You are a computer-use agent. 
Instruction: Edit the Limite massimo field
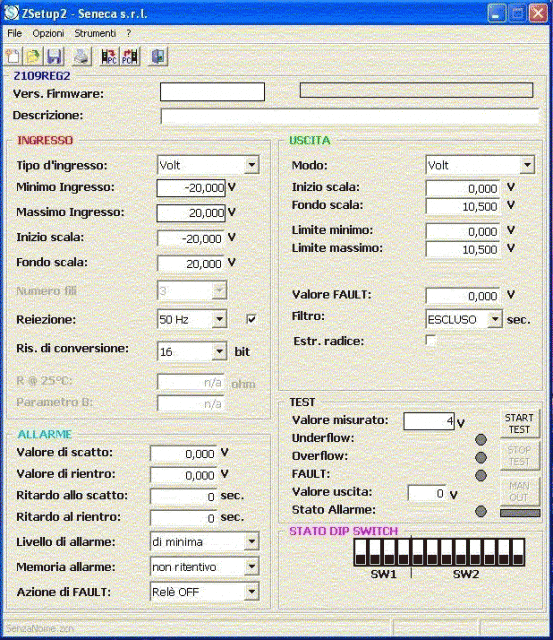[463, 249]
